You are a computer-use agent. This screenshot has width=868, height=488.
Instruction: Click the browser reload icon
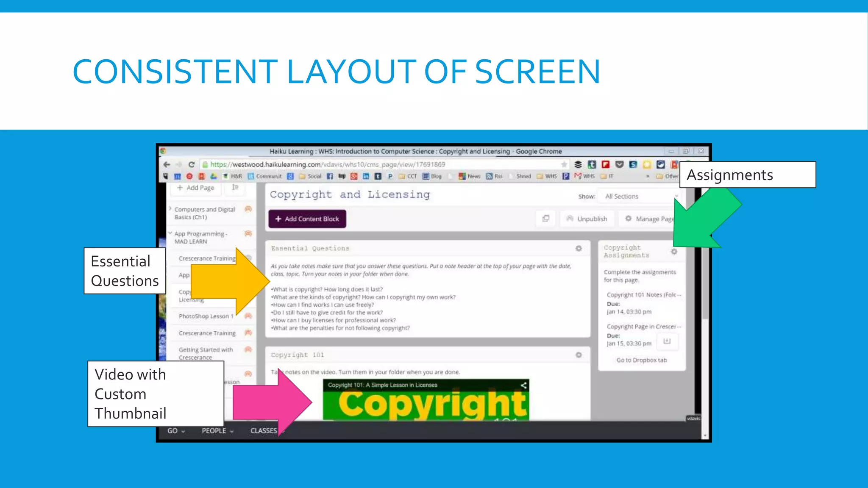coord(192,164)
